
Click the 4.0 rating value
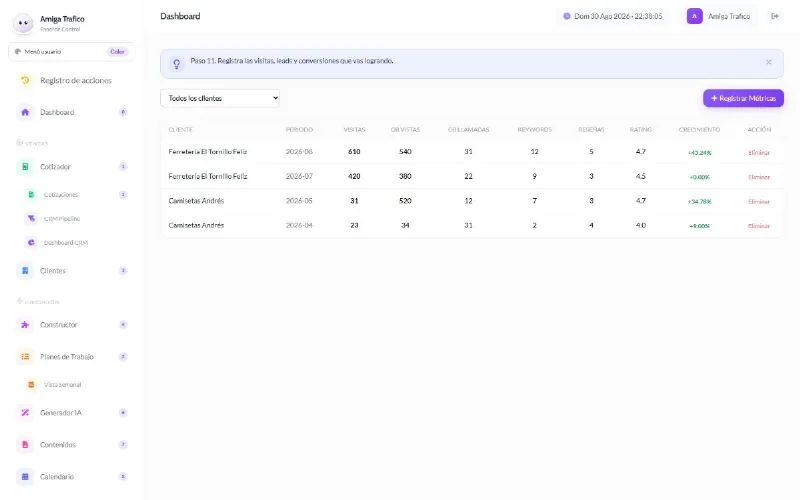(641, 225)
